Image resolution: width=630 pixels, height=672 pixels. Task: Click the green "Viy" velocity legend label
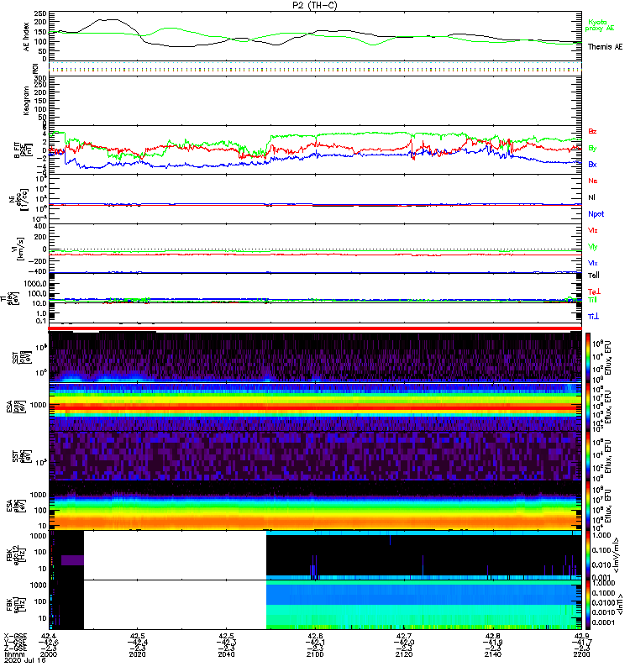[593, 247]
